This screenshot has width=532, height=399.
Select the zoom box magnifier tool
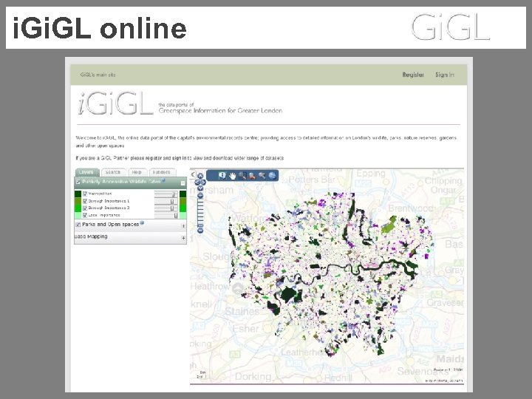coord(242,175)
